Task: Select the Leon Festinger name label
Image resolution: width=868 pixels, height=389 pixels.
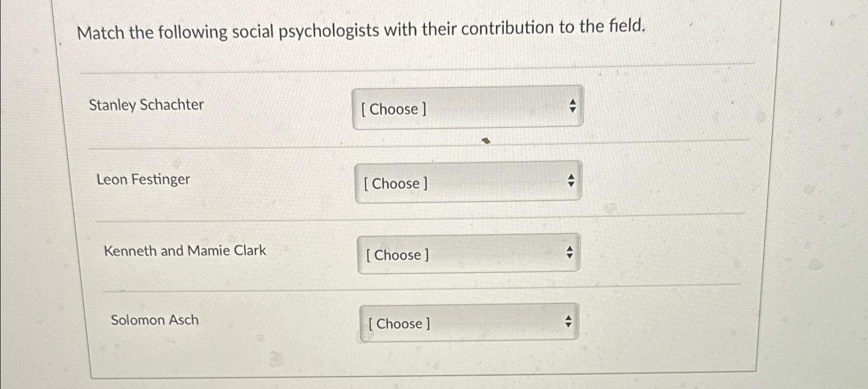Action: [143, 180]
